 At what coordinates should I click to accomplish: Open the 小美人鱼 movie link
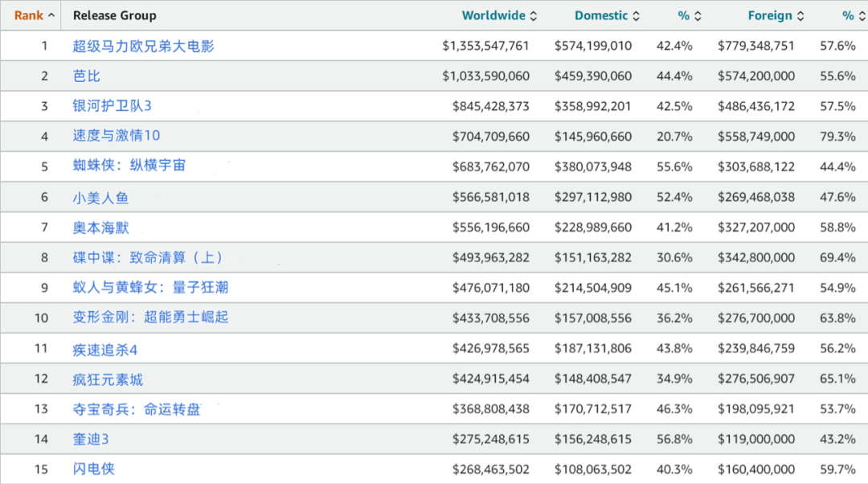coord(100,197)
